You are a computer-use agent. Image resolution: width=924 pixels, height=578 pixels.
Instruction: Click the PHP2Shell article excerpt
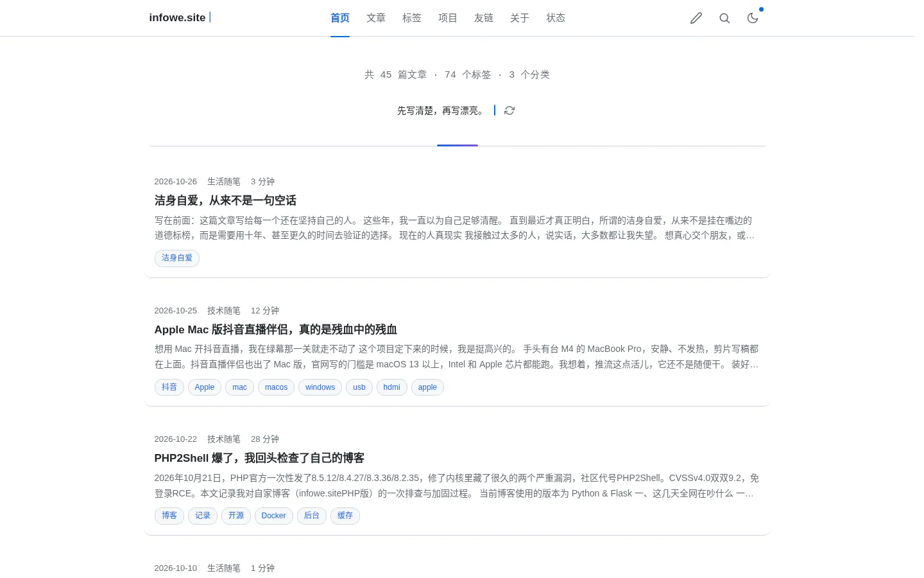[x=457, y=486]
